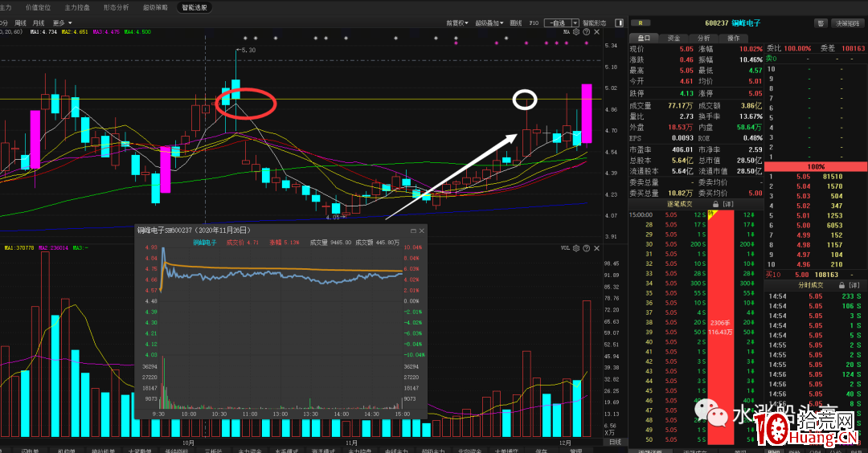868x453 pixels.
Task: Close the 铜峰电子 intraday popup window
Action: (422, 230)
